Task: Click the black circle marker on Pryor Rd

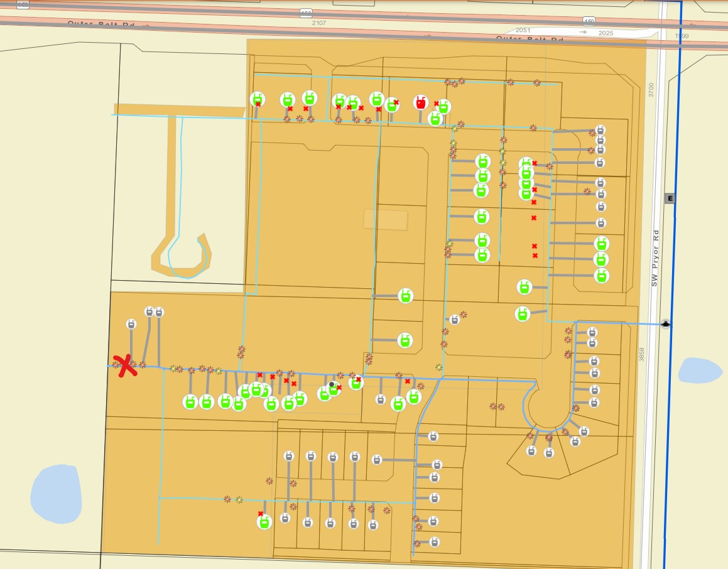Action: [x=666, y=324]
